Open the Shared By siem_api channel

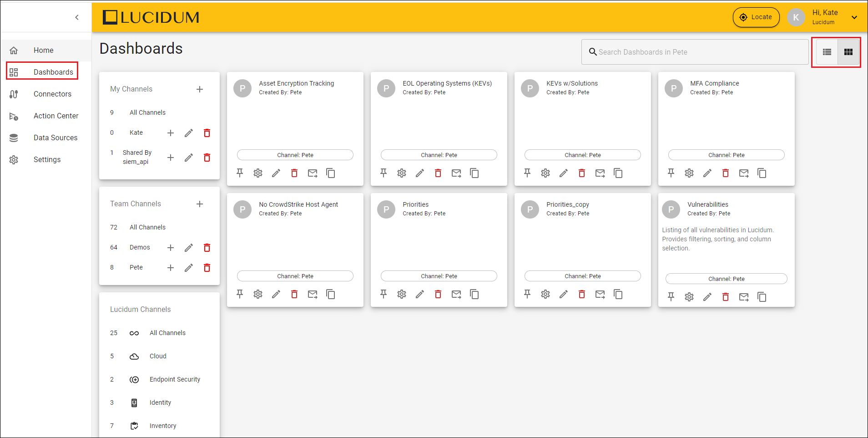point(137,157)
